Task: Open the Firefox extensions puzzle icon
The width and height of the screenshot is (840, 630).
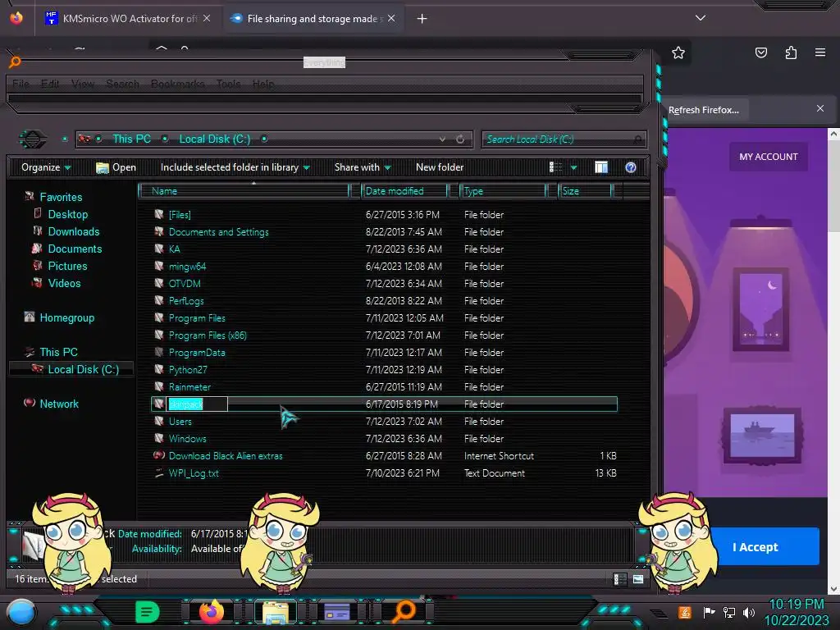Action: click(x=791, y=52)
